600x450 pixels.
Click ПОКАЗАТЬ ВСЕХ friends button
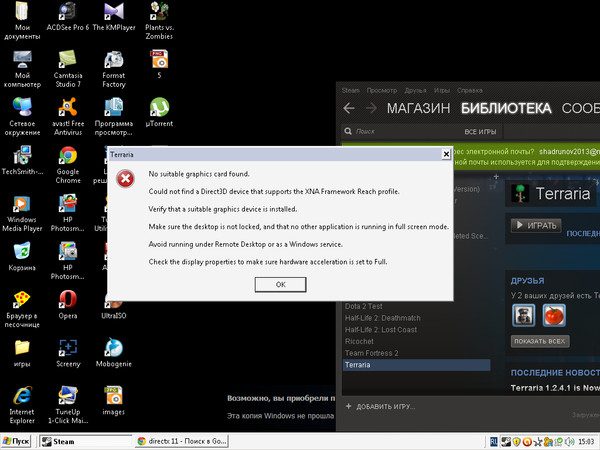point(540,341)
